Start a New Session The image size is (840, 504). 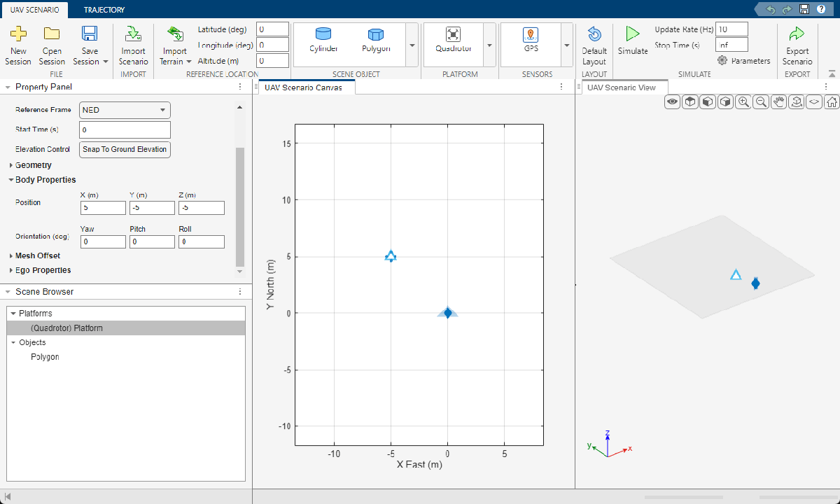(x=18, y=45)
